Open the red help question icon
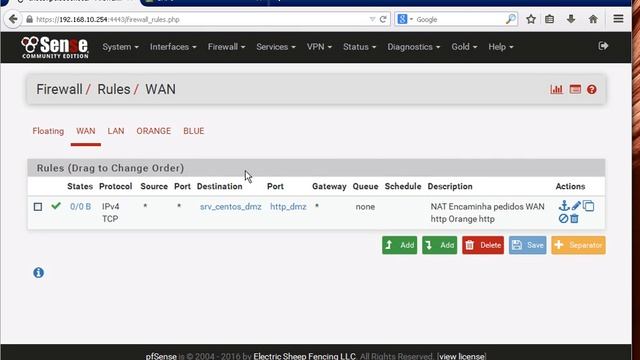Image resolution: width=640 pixels, height=360 pixels. point(591,89)
